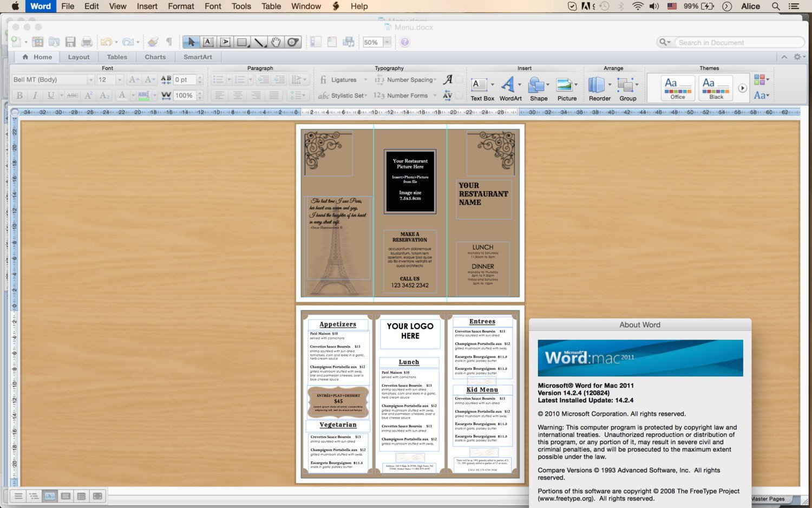Select the rectangle shape tool

243,42
